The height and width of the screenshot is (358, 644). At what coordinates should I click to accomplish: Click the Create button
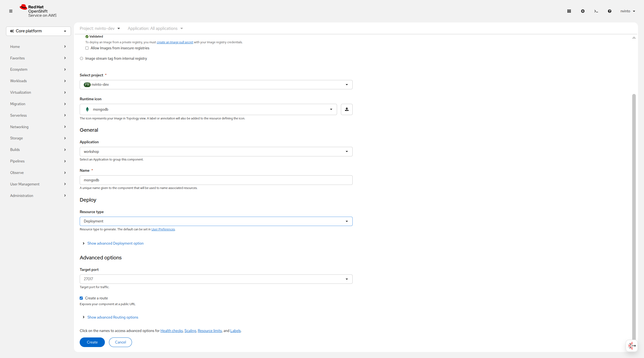click(92, 342)
